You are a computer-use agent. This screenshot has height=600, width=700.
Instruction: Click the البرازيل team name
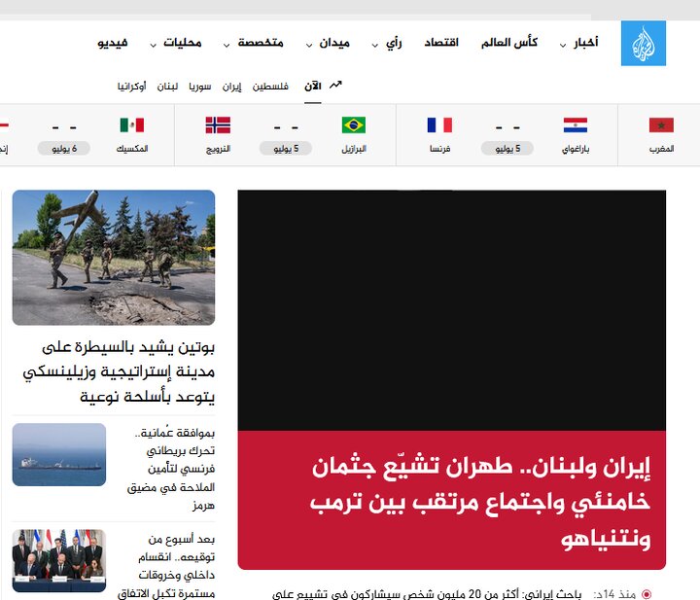coord(354,149)
